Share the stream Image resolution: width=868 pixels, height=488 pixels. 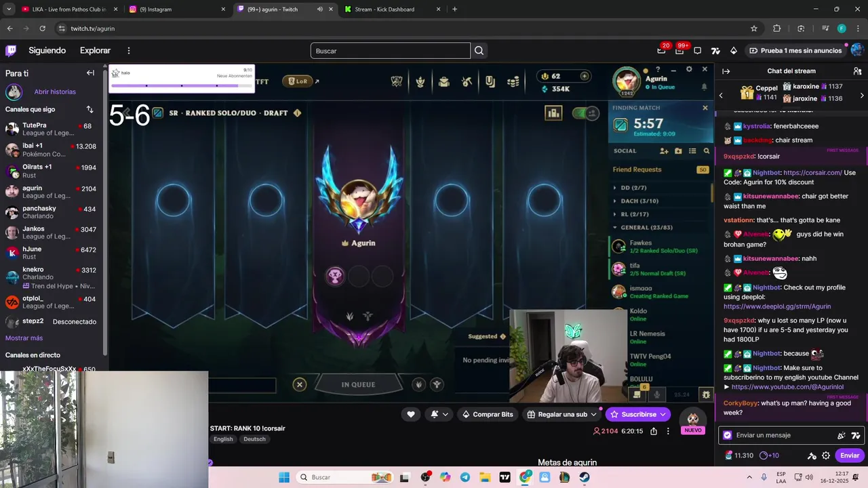coord(654,431)
